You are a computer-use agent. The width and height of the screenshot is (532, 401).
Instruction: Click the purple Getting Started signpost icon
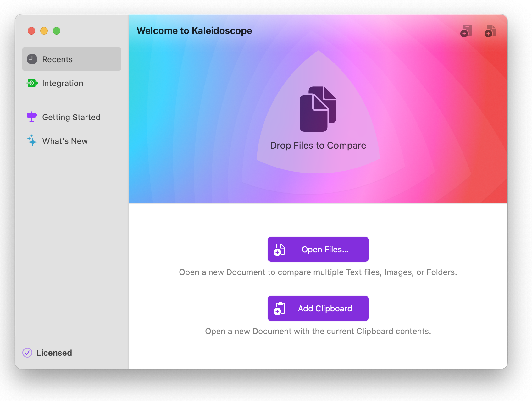click(x=32, y=117)
